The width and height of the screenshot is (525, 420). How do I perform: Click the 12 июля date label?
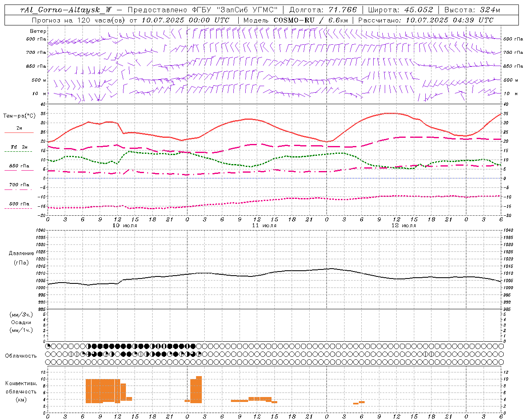(404, 226)
